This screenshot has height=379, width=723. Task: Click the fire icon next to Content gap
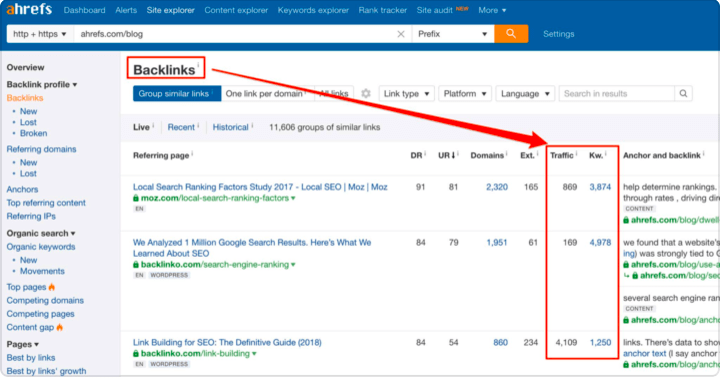59,327
